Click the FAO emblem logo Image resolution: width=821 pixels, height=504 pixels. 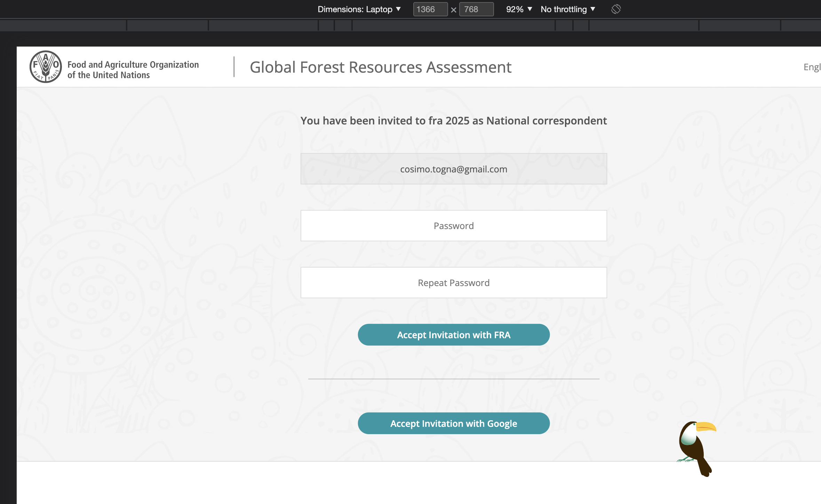click(x=46, y=66)
